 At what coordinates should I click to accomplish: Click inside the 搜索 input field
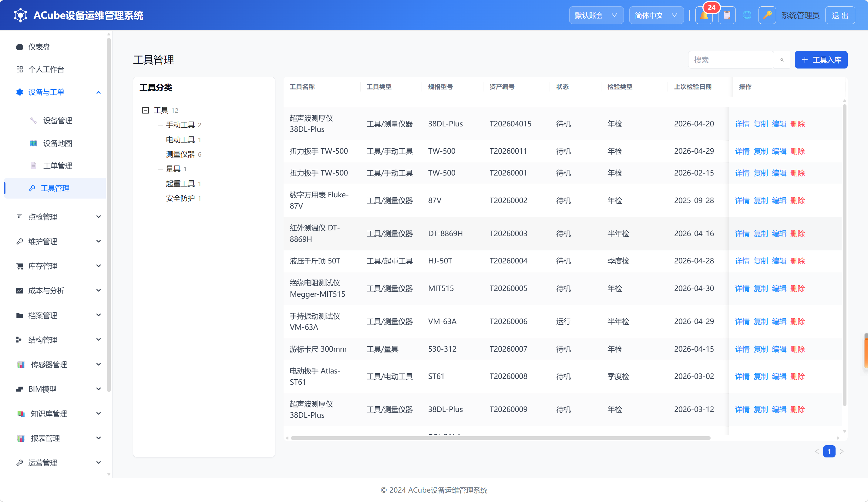click(731, 60)
